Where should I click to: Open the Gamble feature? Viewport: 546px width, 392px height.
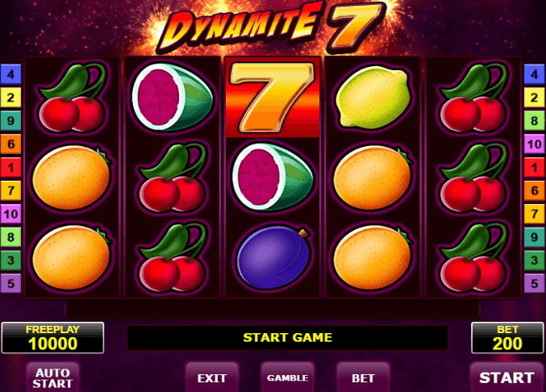(287, 377)
